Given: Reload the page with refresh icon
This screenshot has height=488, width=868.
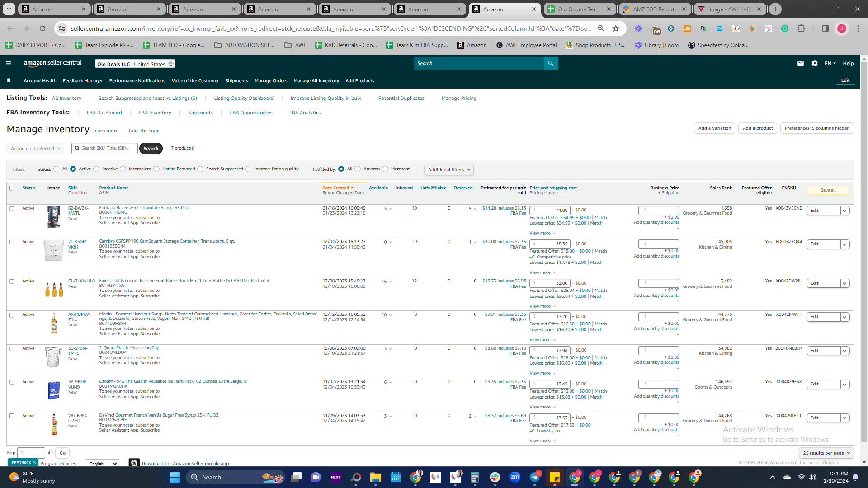Looking at the screenshot, I should tap(42, 28).
